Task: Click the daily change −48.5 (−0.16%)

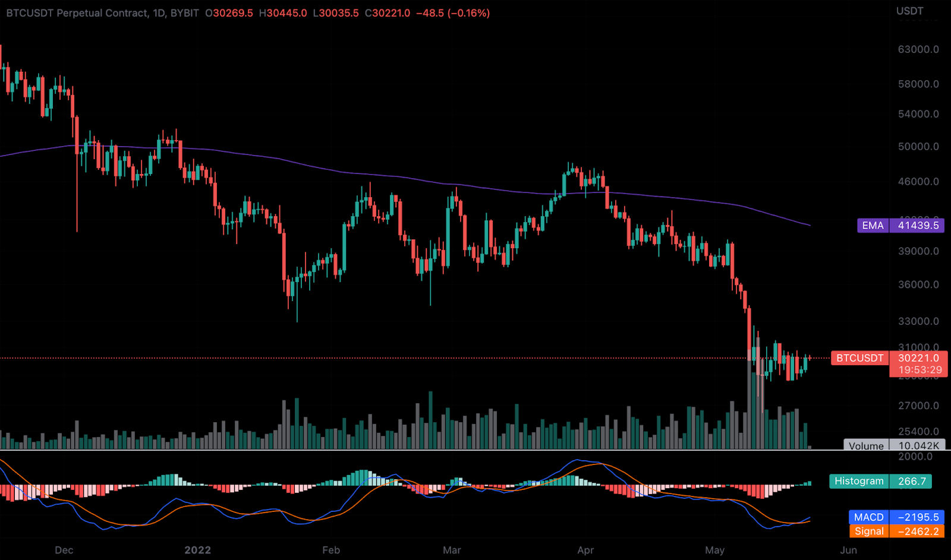Action: (453, 13)
